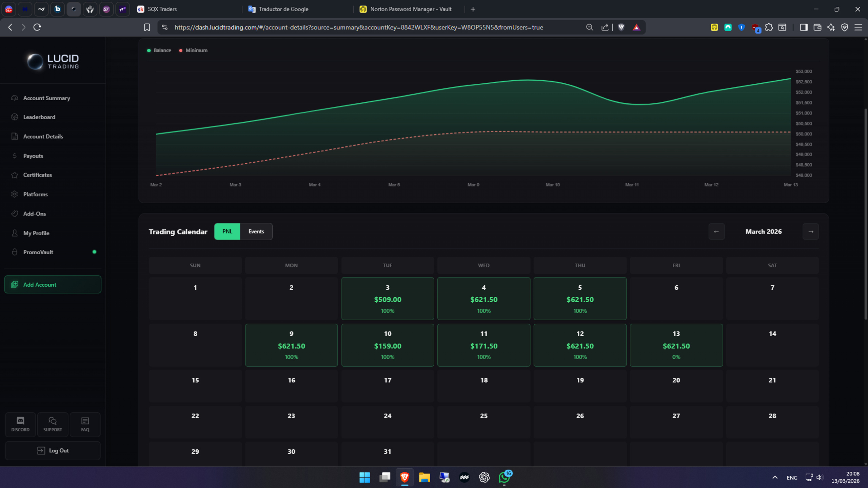The image size is (868, 488).
Task: Open the browser extensions puzzle icon
Action: click(x=769, y=27)
